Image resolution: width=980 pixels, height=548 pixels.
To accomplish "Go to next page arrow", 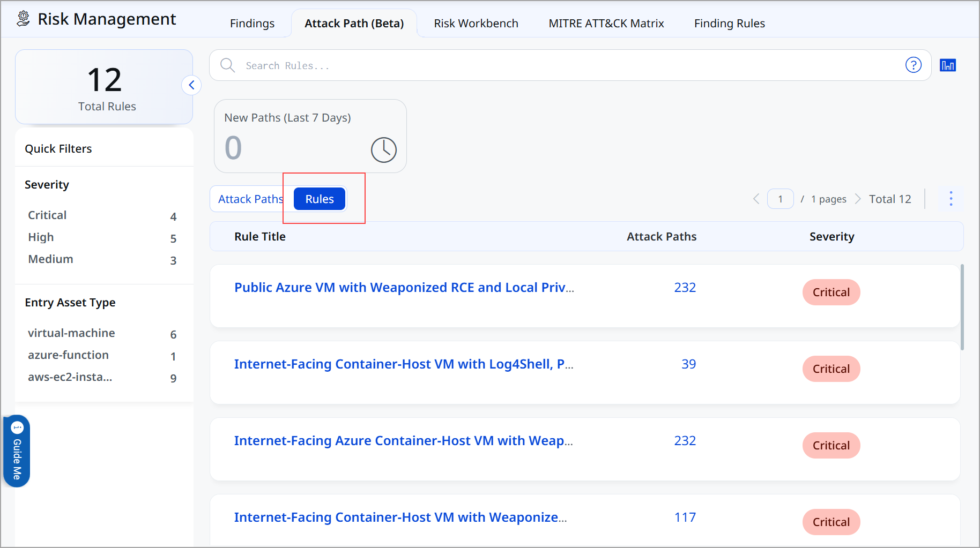I will [858, 199].
